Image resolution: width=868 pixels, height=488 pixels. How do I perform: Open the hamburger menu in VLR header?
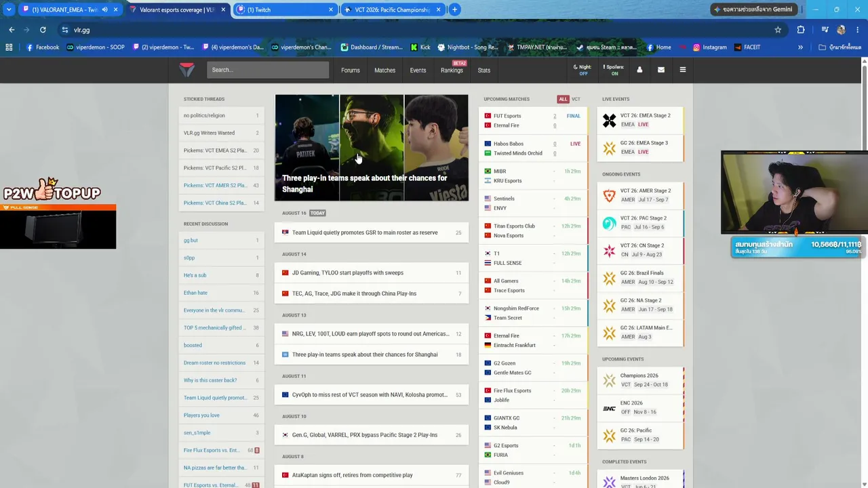pyautogui.click(x=683, y=70)
